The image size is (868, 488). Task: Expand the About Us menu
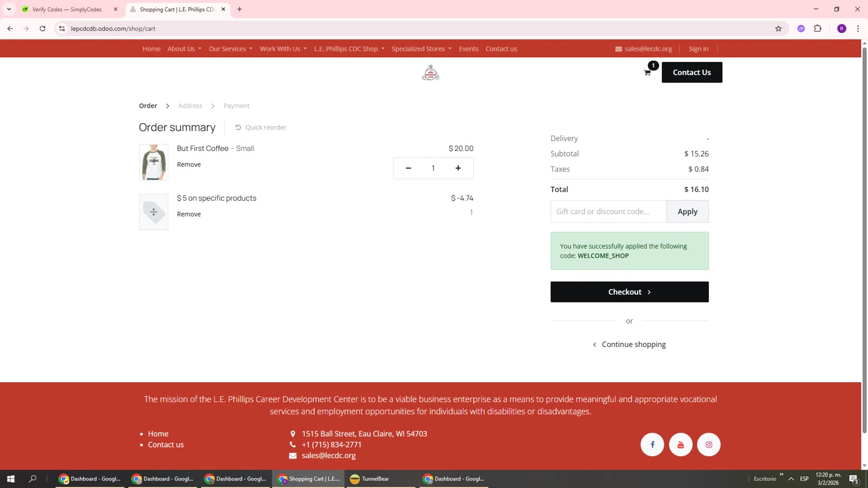[185, 49]
